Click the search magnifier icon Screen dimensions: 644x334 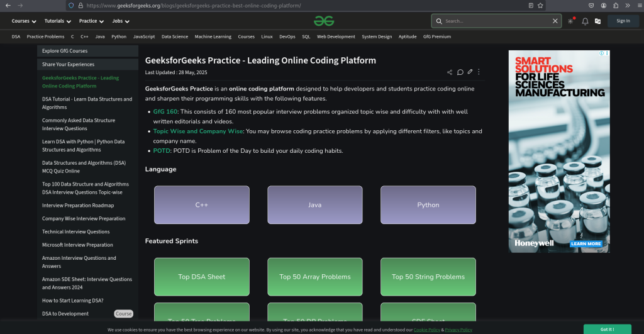439,21
